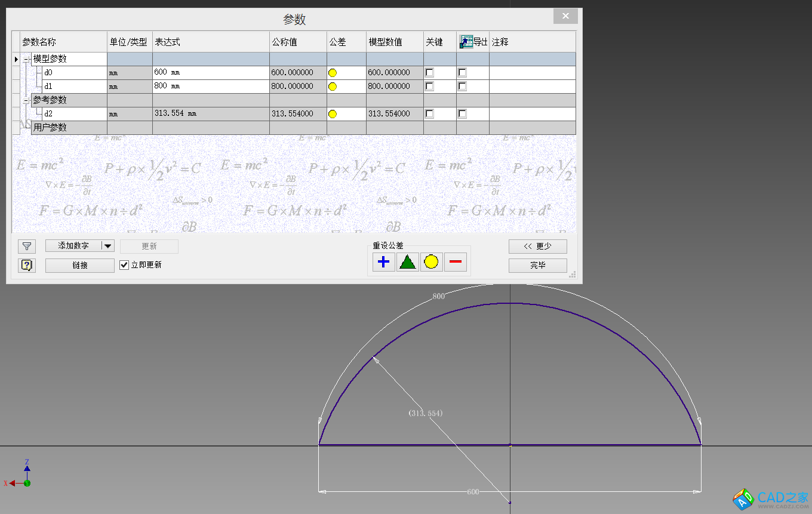812x514 pixels.
Task: Click the red minus tolerance icon
Action: coord(456,261)
